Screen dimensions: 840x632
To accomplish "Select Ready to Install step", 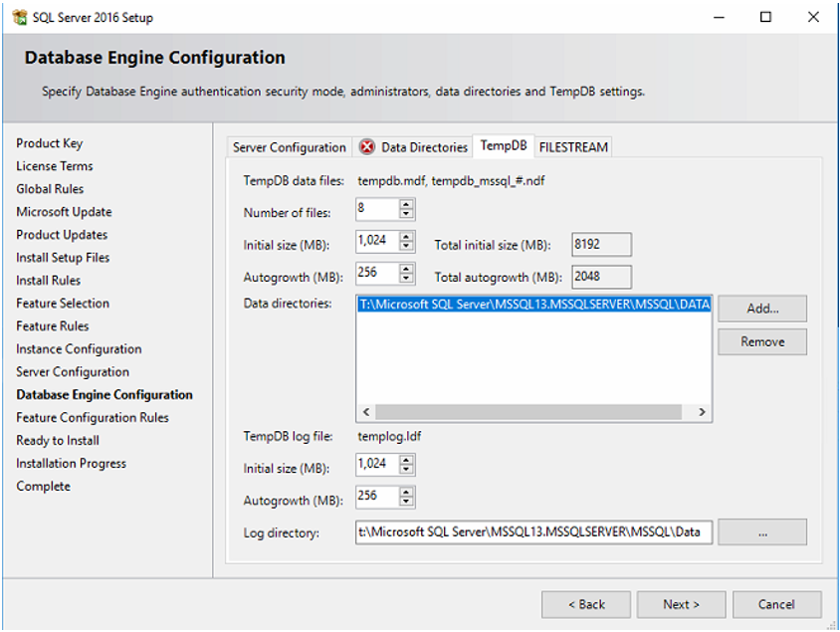I will tap(58, 441).
